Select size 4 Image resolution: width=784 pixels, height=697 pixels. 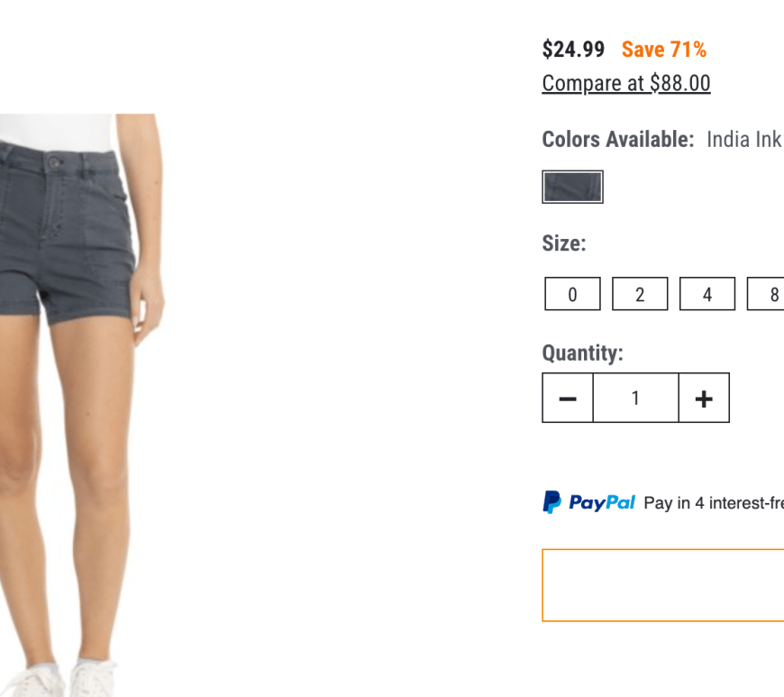point(707,294)
